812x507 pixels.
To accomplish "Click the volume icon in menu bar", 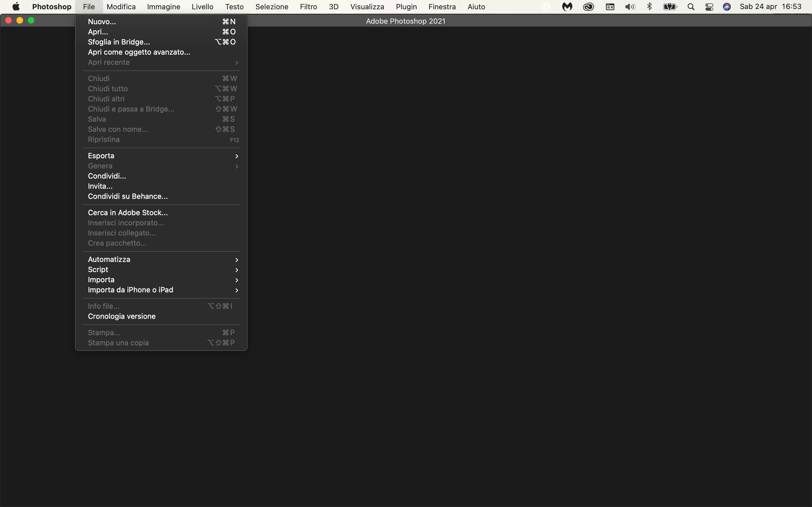I will 630,7.
